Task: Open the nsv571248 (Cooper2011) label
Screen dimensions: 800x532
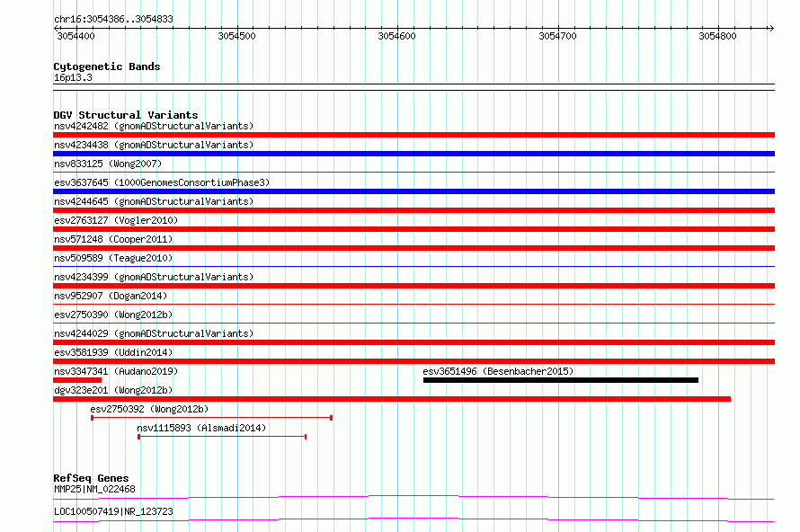Action: click(x=113, y=239)
